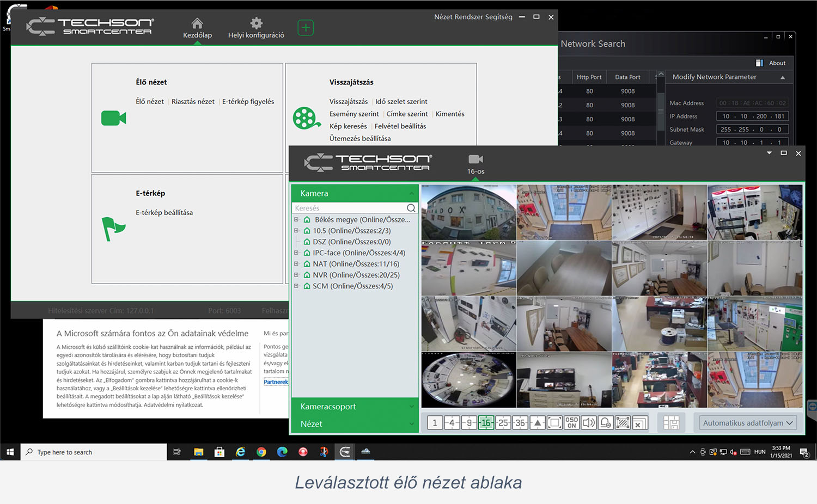Expand the Kameracsoport panel
Image resolution: width=817 pixels, height=504 pixels.
(355, 407)
